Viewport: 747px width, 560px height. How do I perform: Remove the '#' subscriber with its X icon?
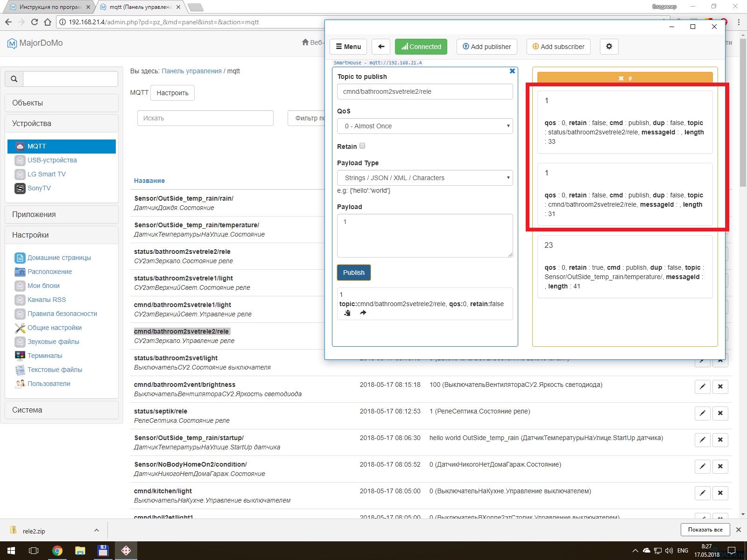click(621, 78)
